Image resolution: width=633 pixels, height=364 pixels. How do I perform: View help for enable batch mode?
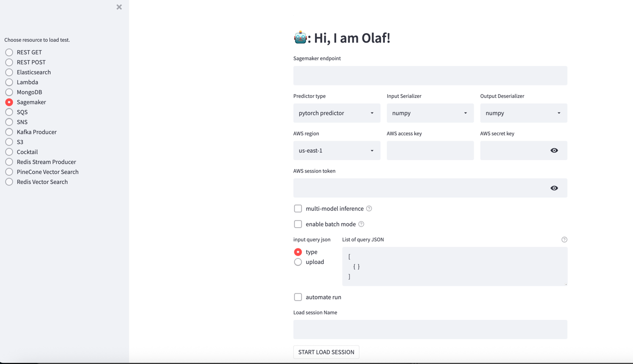point(361,224)
